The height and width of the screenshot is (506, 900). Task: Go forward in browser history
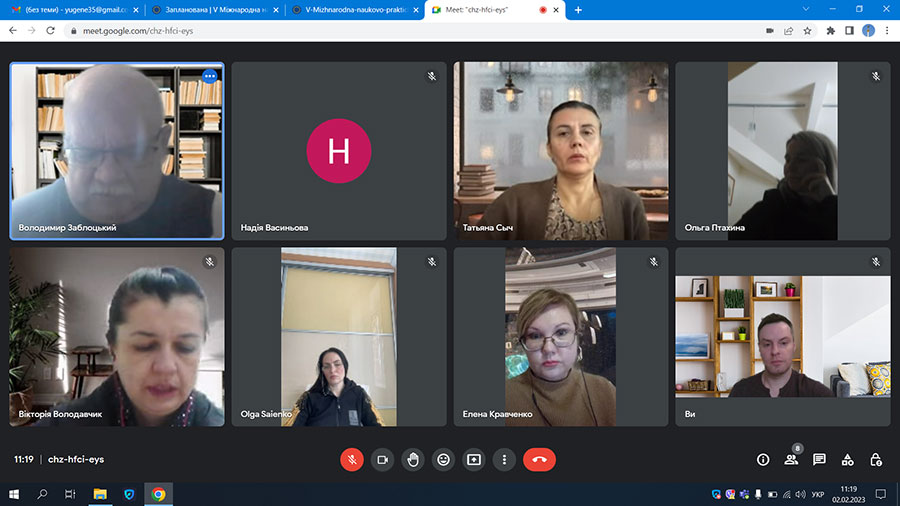point(32,30)
